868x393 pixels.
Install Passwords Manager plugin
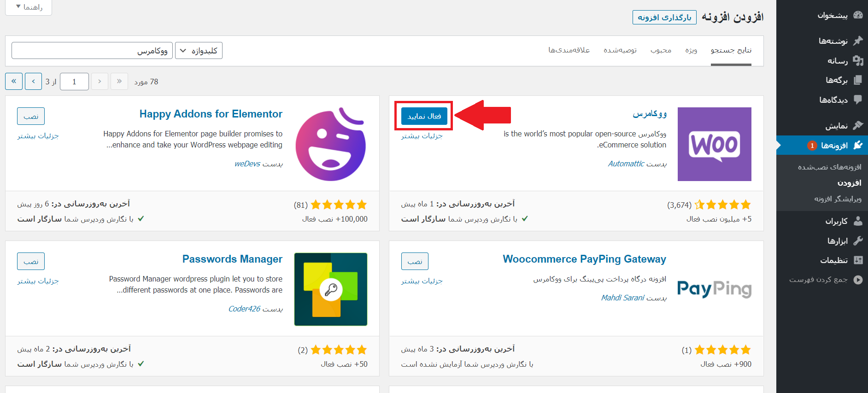tap(31, 261)
